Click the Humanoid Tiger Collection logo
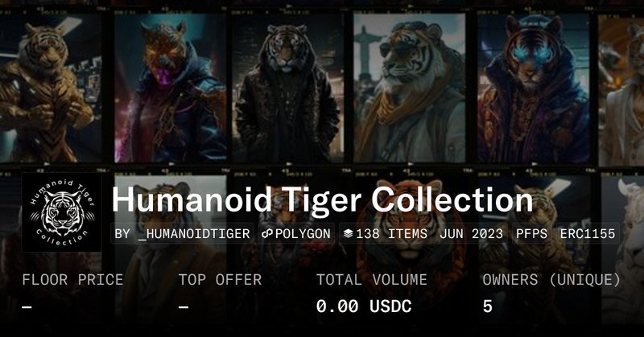644x337 pixels. coord(62,212)
